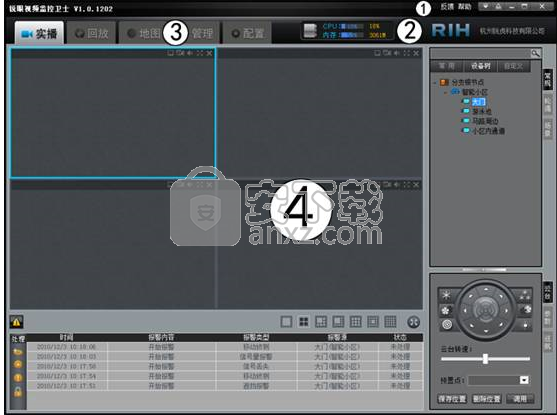Screen dimensions: 557x415
Task: Click the 时间 alarm column header
Action: 66,337
